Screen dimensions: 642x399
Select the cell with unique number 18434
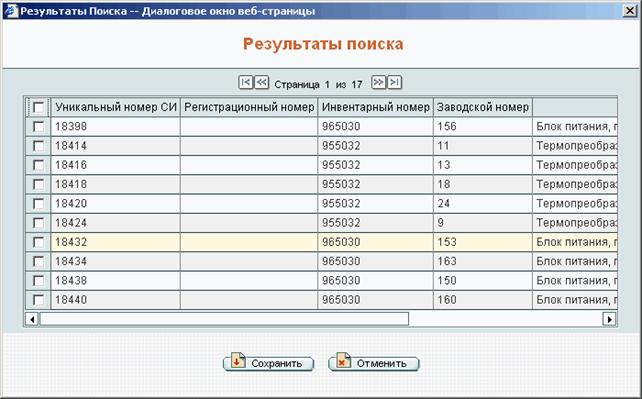(115, 261)
